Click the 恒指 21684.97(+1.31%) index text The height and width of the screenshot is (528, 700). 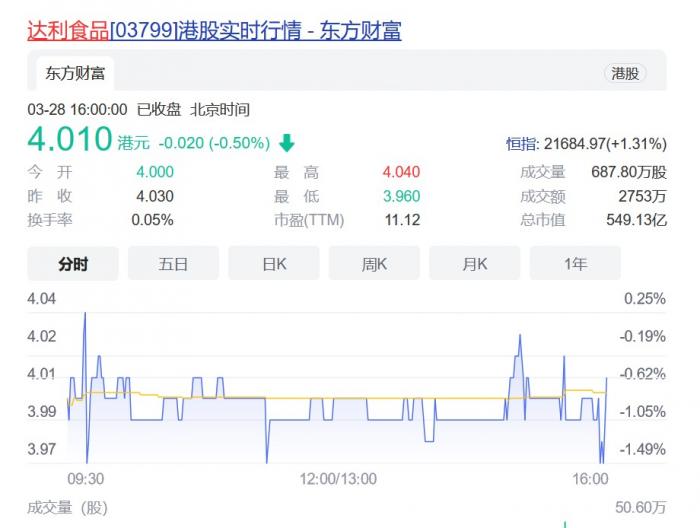[586, 144]
